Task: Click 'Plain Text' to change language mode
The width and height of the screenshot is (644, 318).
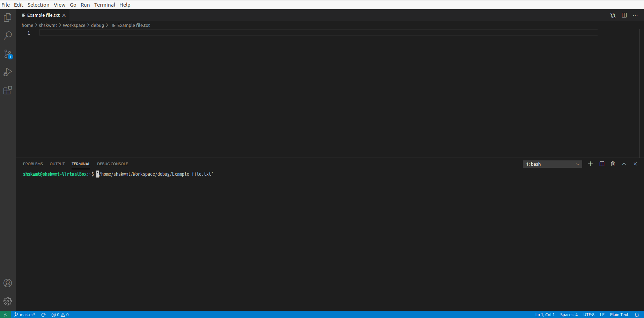Action: (x=619, y=315)
